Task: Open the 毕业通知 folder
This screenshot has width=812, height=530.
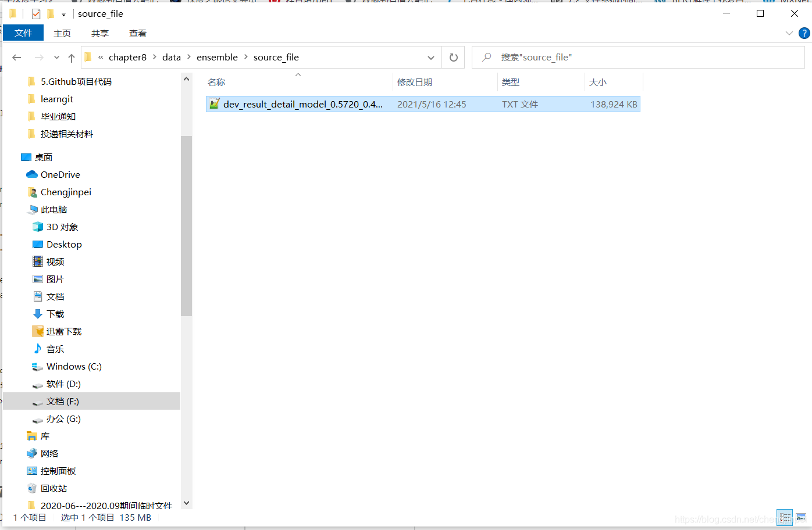Action: coord(58,117)
